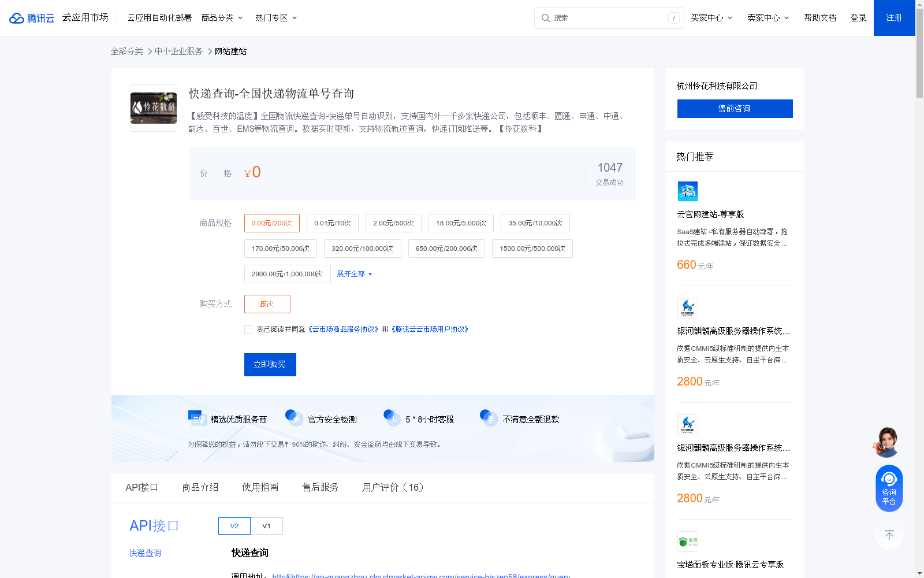This screenshot has width=924, height=578.
Task: Select the 35.00元/10,000次 spec option
Action: coord(535,223)
